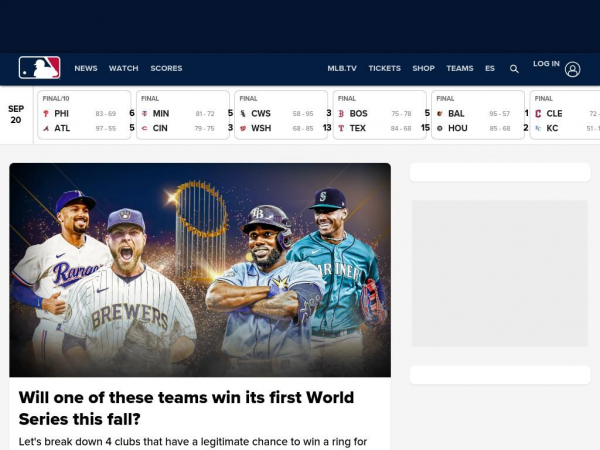Image resolution: width=600 pixels, height=450 pixels.
Task: Click the HOU team abbreviation
Action: pyautogui.click(x=458, y=128)
